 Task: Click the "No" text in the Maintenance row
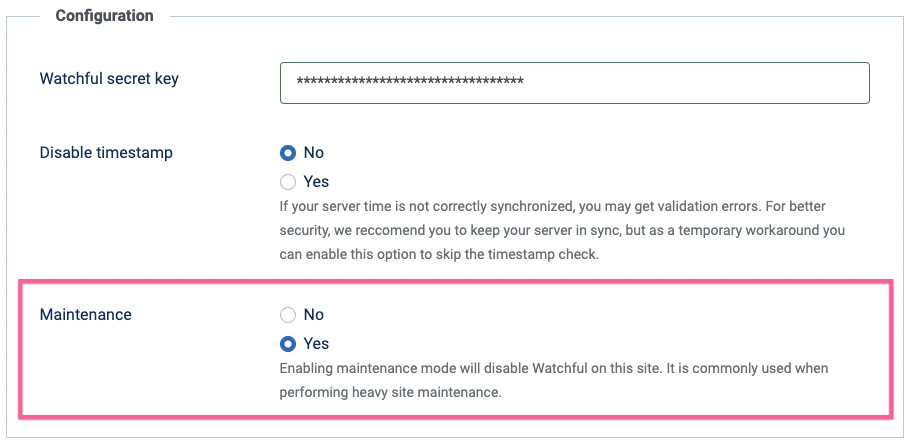(x=314, y=315)
